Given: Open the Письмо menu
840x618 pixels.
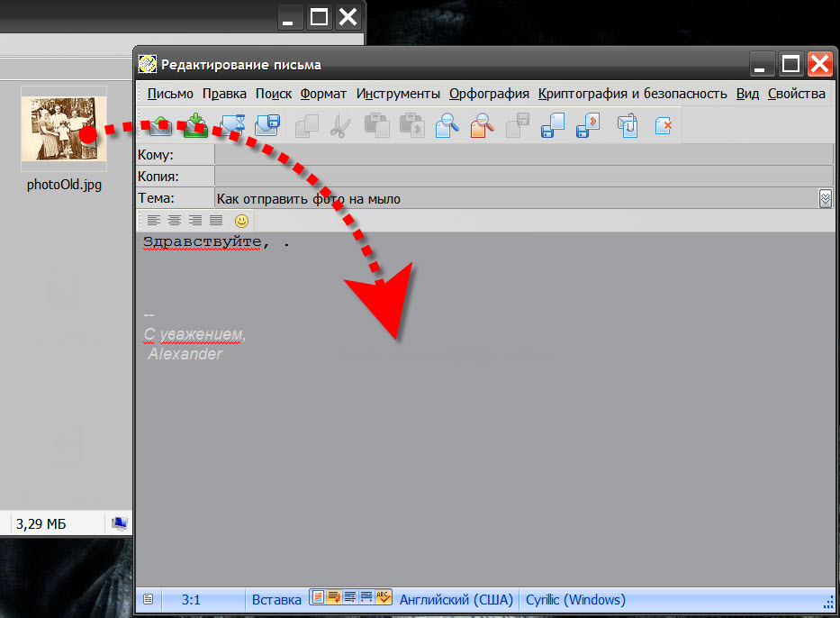Looking at the screenshot, I should pyautogui.click(x=170, y=94).
